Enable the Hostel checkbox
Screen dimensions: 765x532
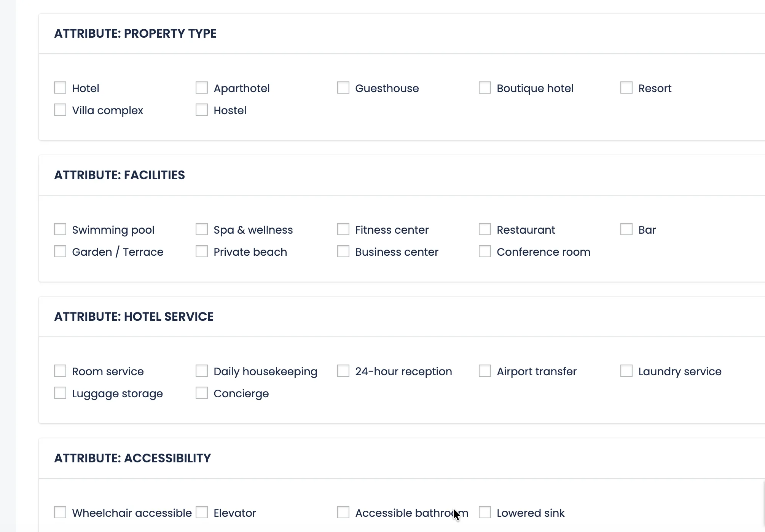click(201, 110)
